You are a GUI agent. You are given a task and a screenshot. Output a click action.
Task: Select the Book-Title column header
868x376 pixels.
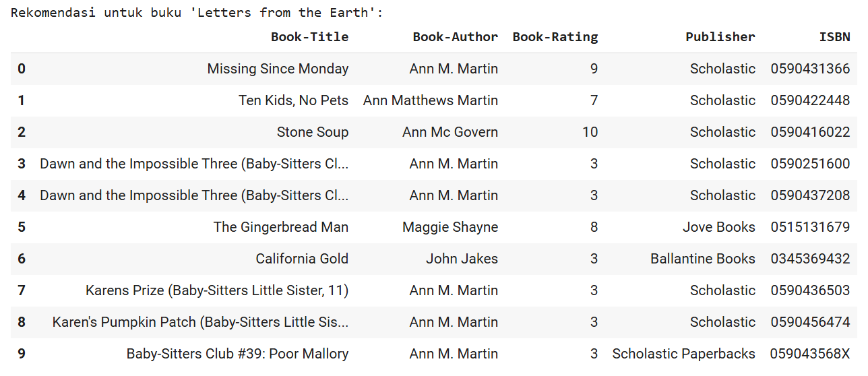[309, 37]
